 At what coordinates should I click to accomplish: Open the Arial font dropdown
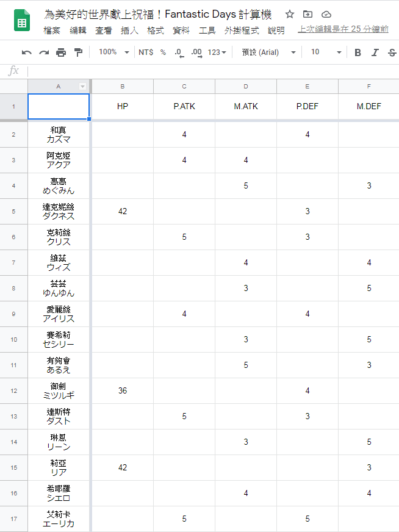tap(268, 52)
